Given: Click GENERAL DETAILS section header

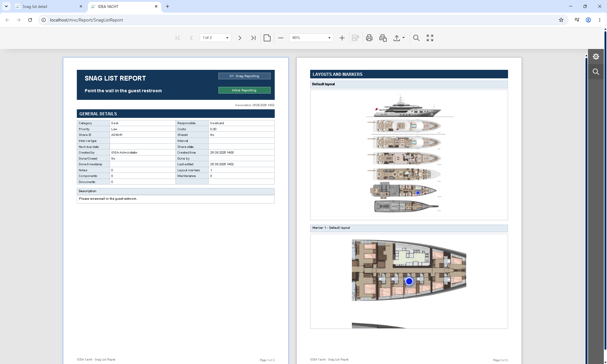Looking at the screenshot, I should (x=176, y=114).
